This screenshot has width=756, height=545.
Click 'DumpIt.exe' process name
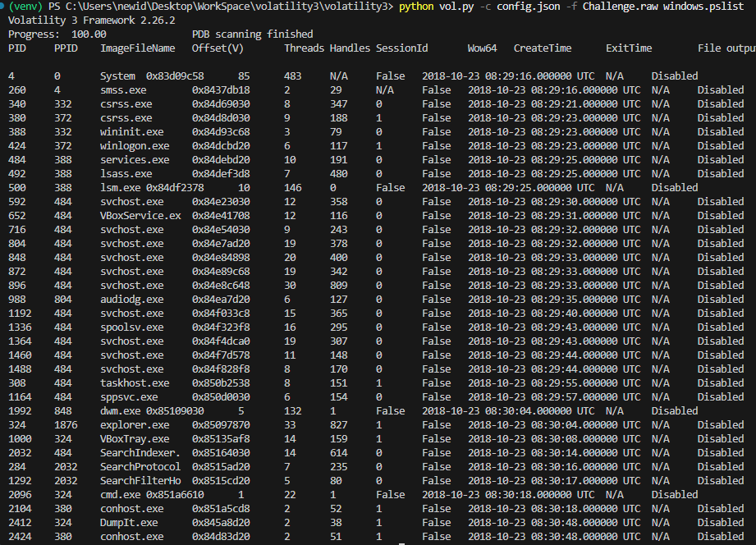click(x=129, y=523)
